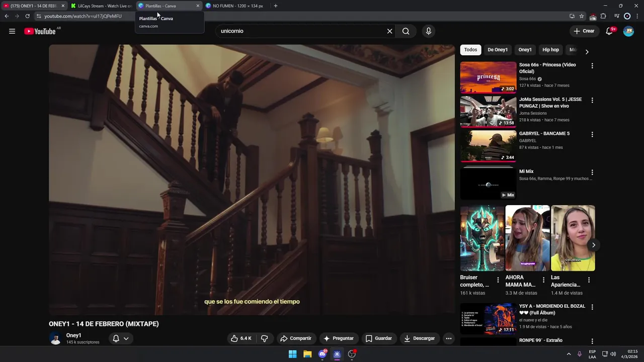The height and width of the screenshot is (362, 644).
Task: Click the Descargar download button
Action: pyautogui.click(x=419, y=338)
